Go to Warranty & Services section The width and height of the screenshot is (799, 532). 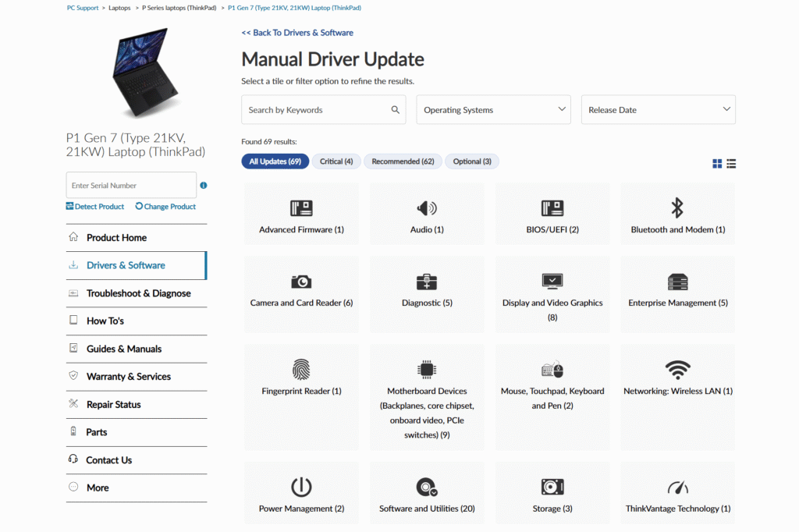pyautogui.click(x=129, y=377)
